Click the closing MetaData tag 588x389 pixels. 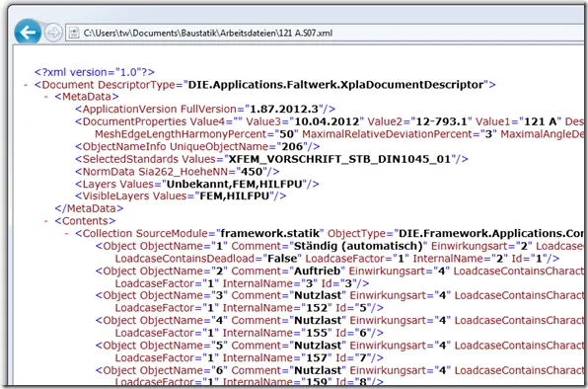[89, 208]
